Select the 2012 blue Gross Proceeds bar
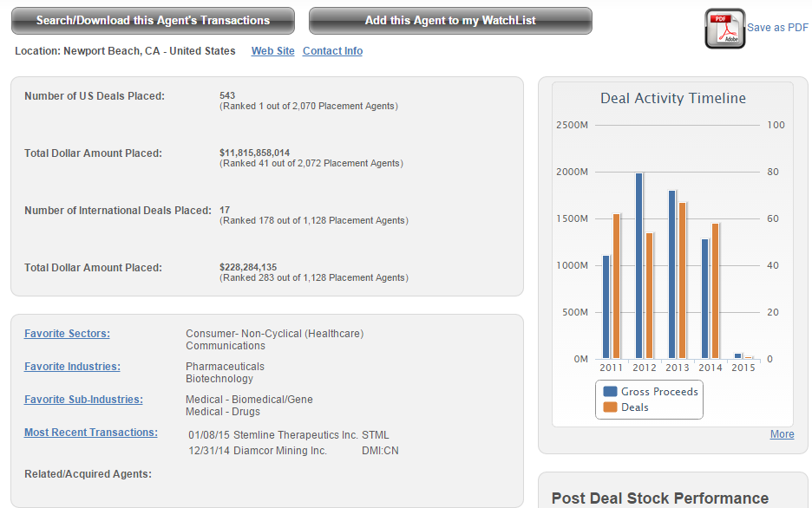This screenshot has height=508, width=812. click(x=639, y=265)
